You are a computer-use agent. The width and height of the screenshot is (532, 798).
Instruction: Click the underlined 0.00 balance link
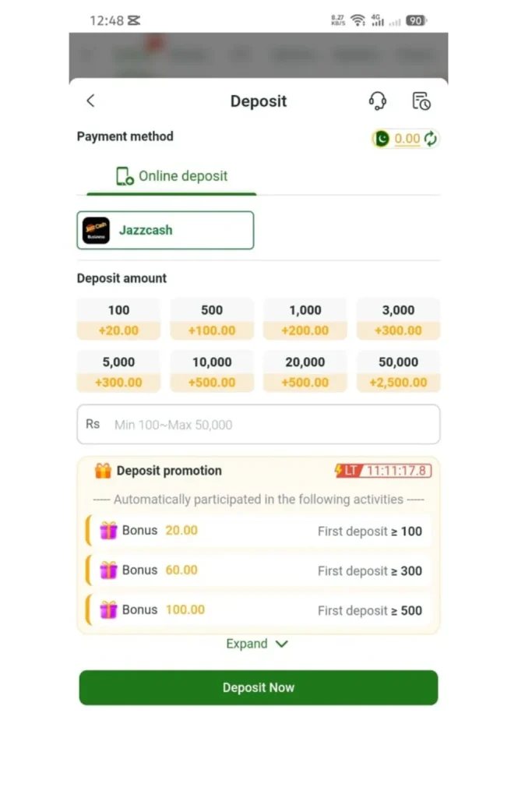[407, 139]
